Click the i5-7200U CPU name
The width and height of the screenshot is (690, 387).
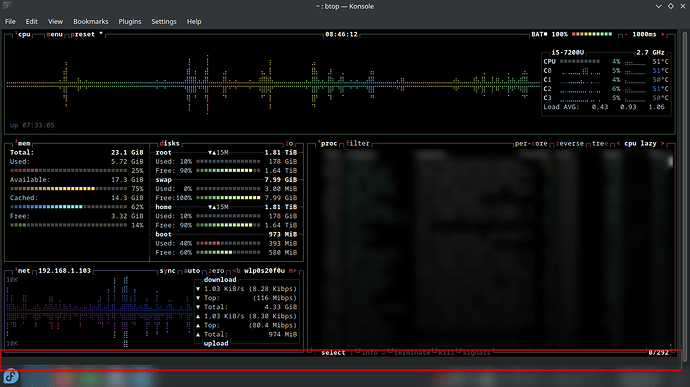pyautogui.click(x=568, y=52)
